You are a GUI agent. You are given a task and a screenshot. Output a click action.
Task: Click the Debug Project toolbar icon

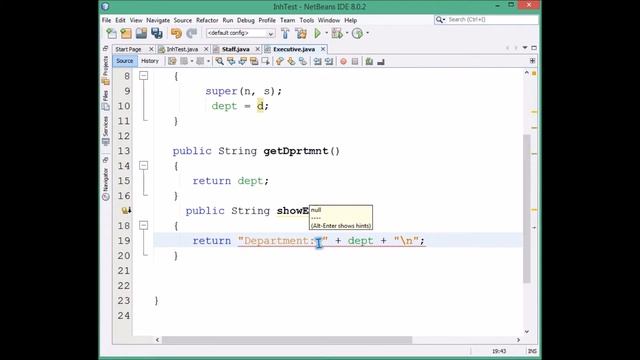337,33
